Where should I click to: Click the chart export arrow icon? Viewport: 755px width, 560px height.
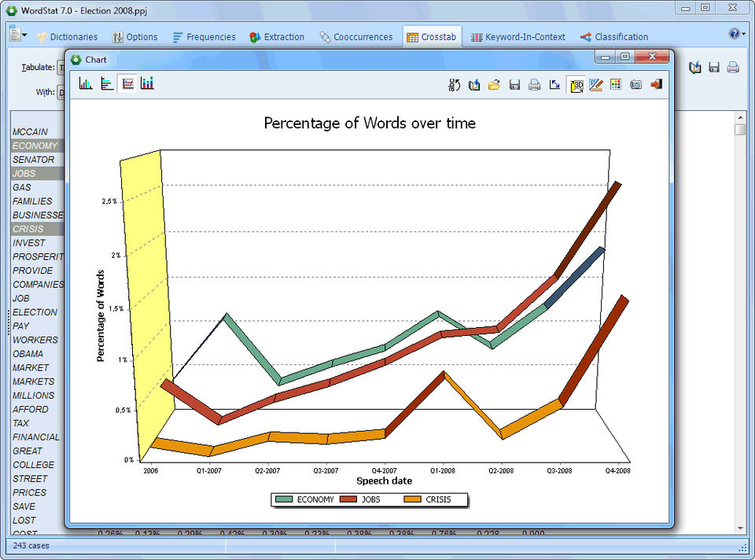point(554,85)
